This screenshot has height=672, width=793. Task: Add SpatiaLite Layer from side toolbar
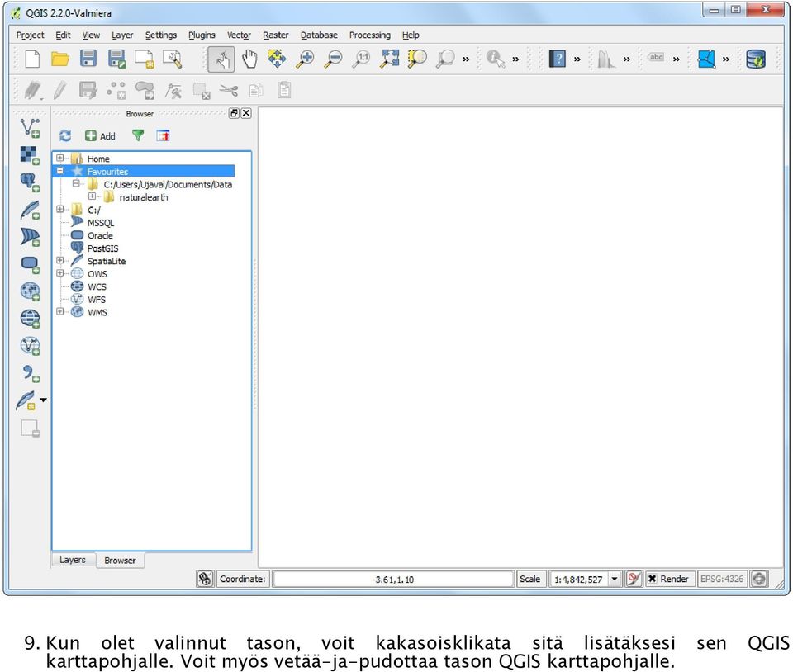[x=30, y=210]
